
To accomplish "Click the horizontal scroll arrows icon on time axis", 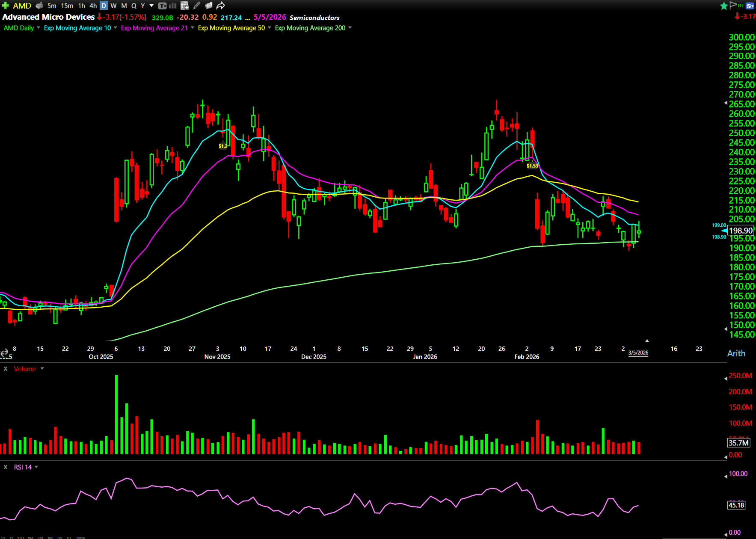I will [x=4, y=353].
